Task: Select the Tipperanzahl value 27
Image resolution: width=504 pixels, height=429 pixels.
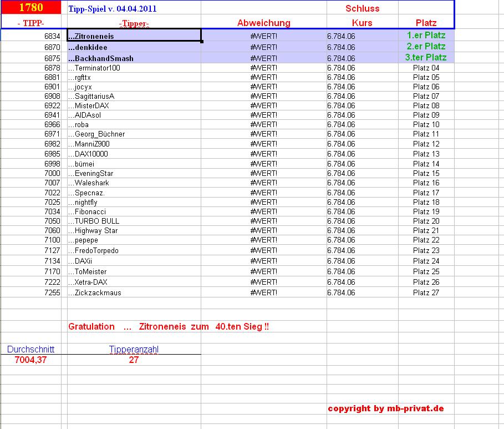Action: 134,360
